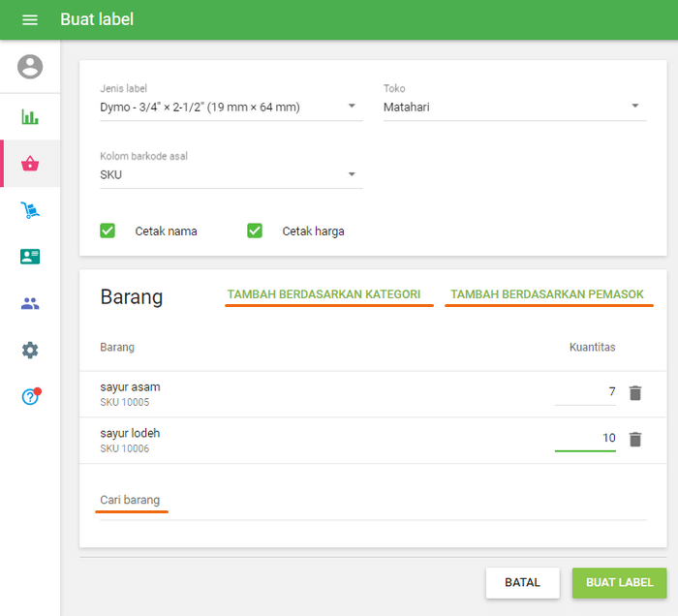Open the Toko dropdown showing Matahari
The height and width of the screenshot is (616, 678).
[513, 108]
